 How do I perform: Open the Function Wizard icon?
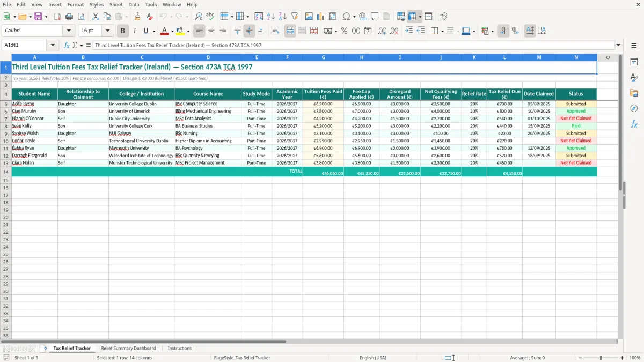(x=67, y=45)
